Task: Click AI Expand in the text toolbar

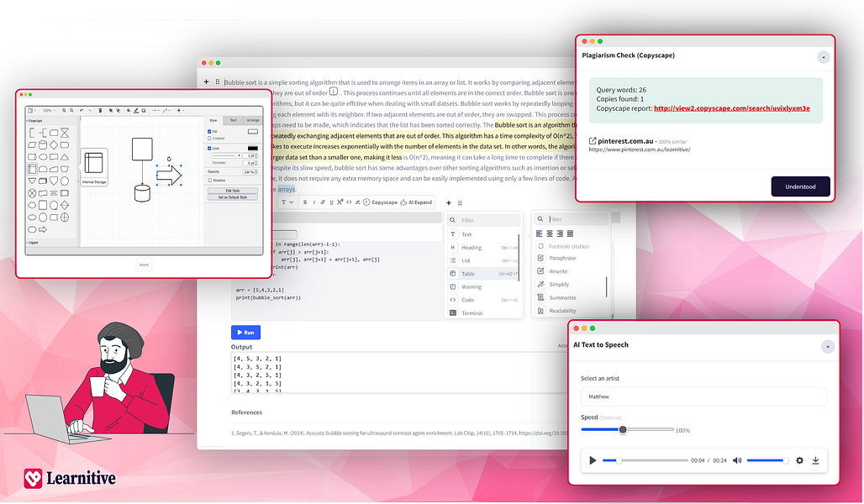Action: click(x=416, y=202)
